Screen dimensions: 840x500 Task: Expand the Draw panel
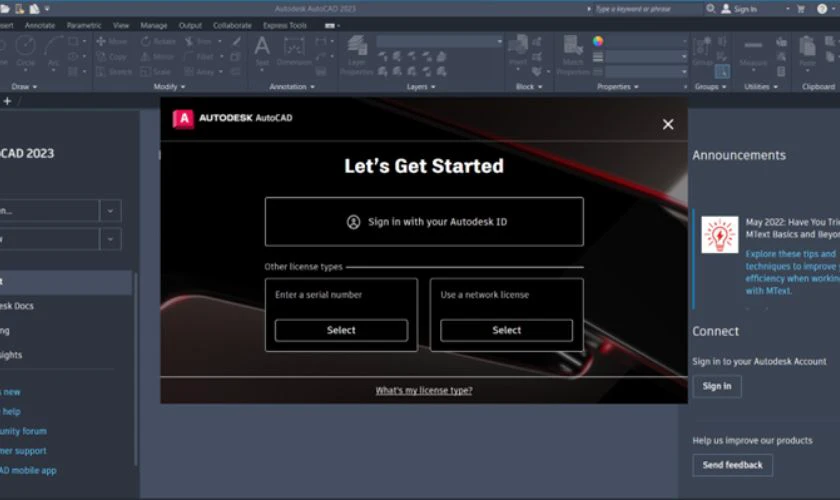24,86
